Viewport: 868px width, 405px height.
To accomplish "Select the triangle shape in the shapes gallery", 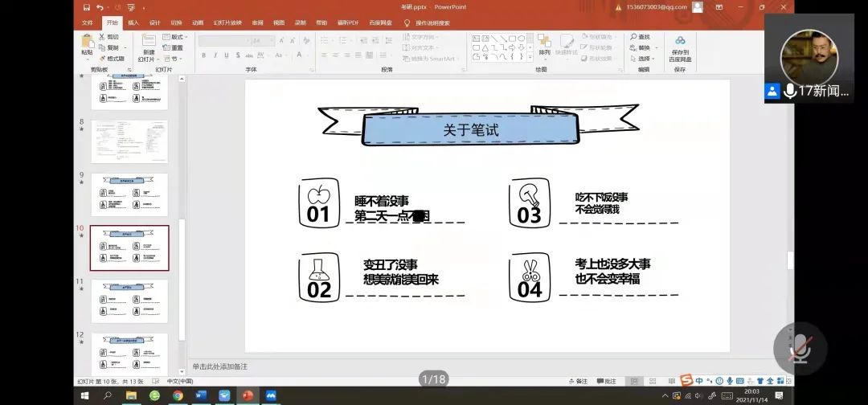I will [x=485, y=47].
